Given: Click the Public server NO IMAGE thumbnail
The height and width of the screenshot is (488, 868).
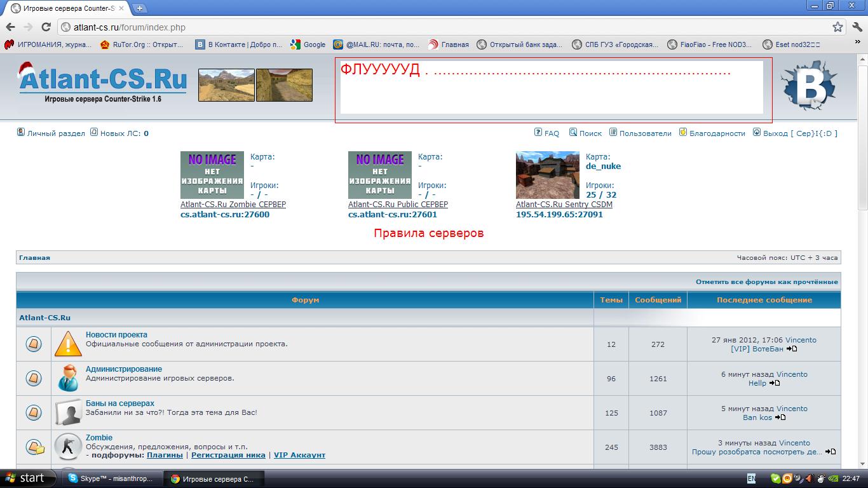Looking at the screenshot, I should click(380, 175).
